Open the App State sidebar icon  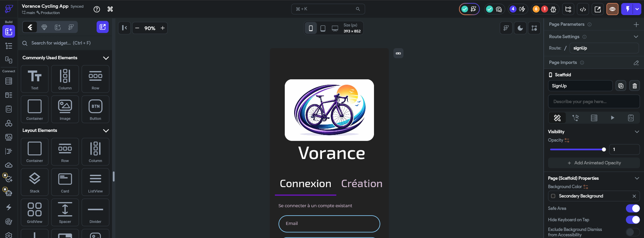click(x=9, y=109)
